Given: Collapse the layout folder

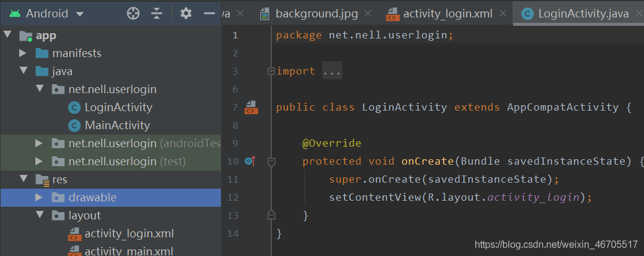Looking at the screenshot, I should point(40,215).
